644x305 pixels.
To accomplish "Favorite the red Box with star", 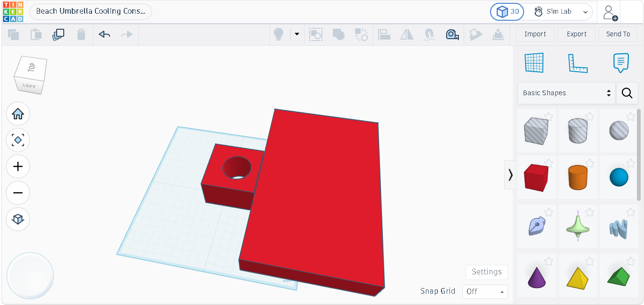I will (x=549, y=163).
